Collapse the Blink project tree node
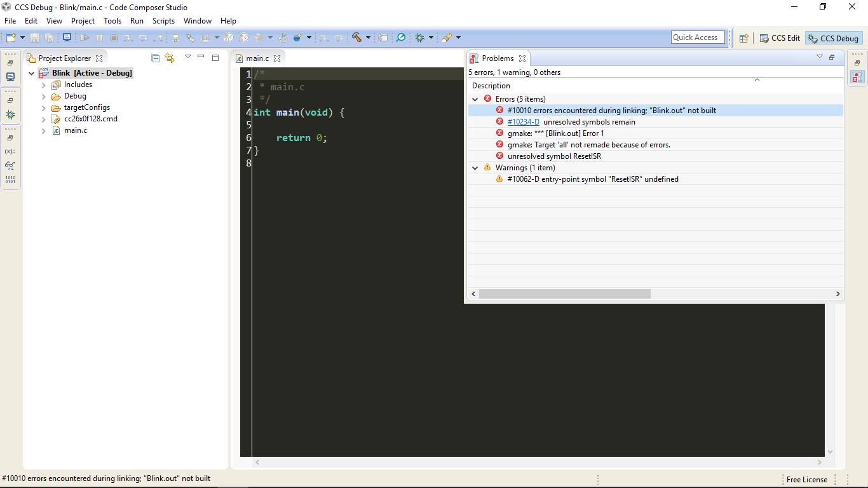 point(32,73)
